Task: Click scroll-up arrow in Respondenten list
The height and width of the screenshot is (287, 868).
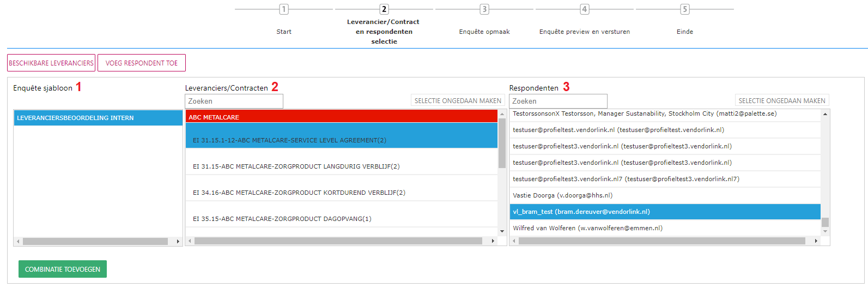Action: point(825,114)
